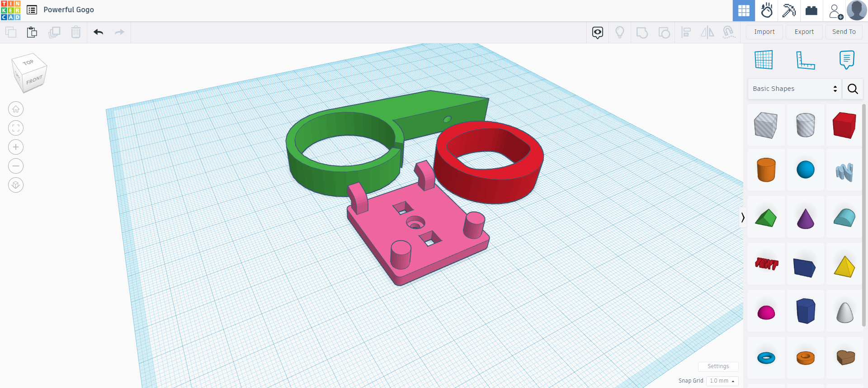Undo the last action
Image resolution: width=868 pixels, height=388 pixels.
tap(99, 32)
